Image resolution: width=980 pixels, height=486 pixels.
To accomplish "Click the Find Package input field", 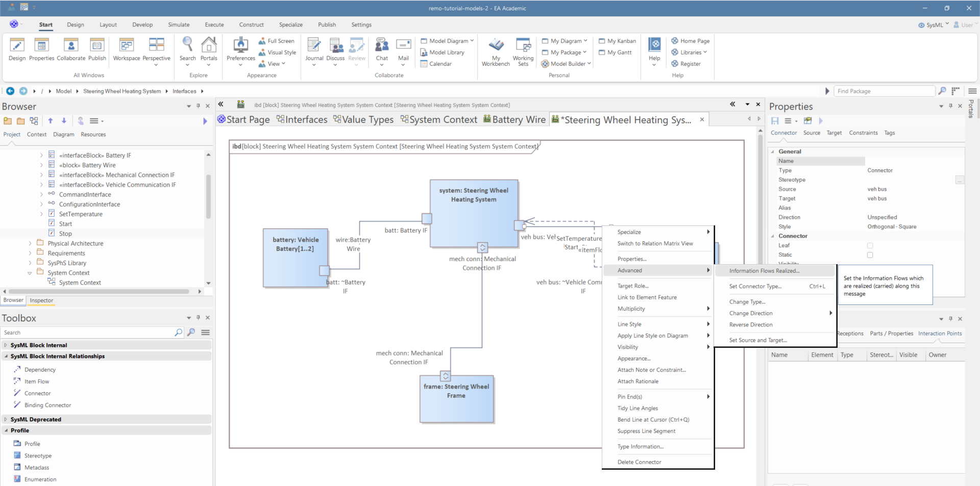I will 884,91.
